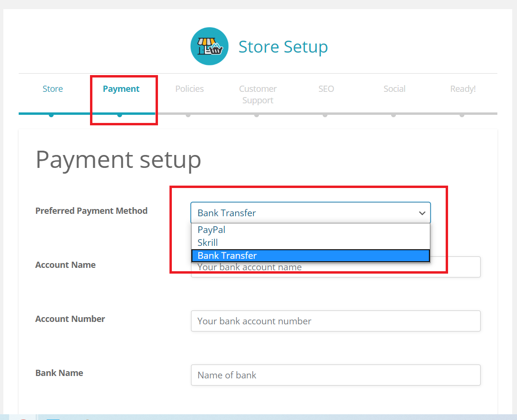The height and width of the screenshot is (420, 517).
Task: Open the Preferred Payment Method dropdown
Action: pos(311,212)
